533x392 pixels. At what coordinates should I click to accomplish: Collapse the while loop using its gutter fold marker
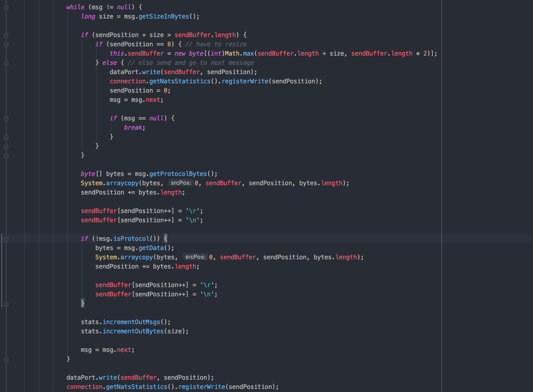tap(6, 8)
